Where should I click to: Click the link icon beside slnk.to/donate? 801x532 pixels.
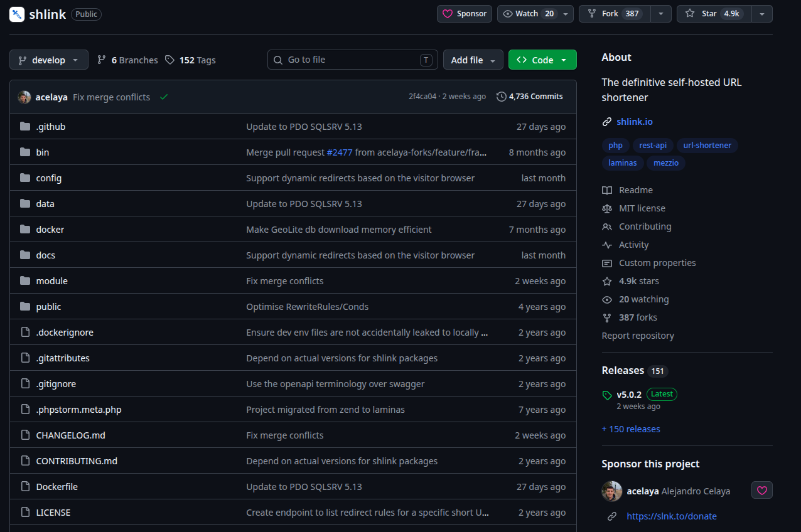coord(611,516)
